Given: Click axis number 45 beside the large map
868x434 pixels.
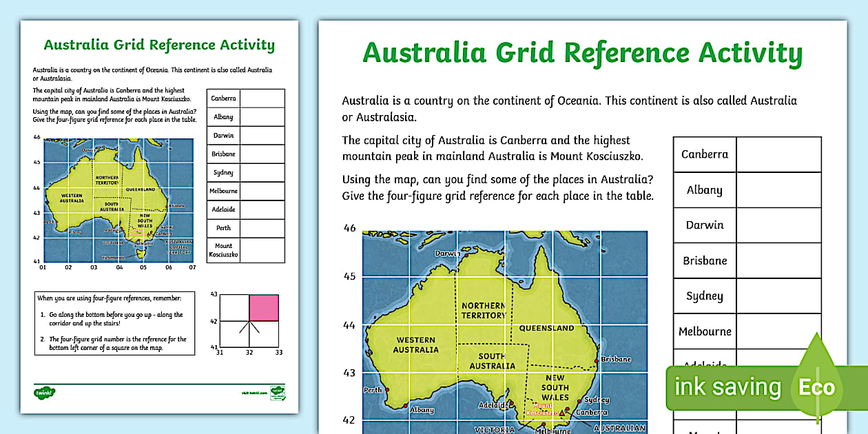Looking at the screenshot, I should pyautogui.click(x=350, y=276).
